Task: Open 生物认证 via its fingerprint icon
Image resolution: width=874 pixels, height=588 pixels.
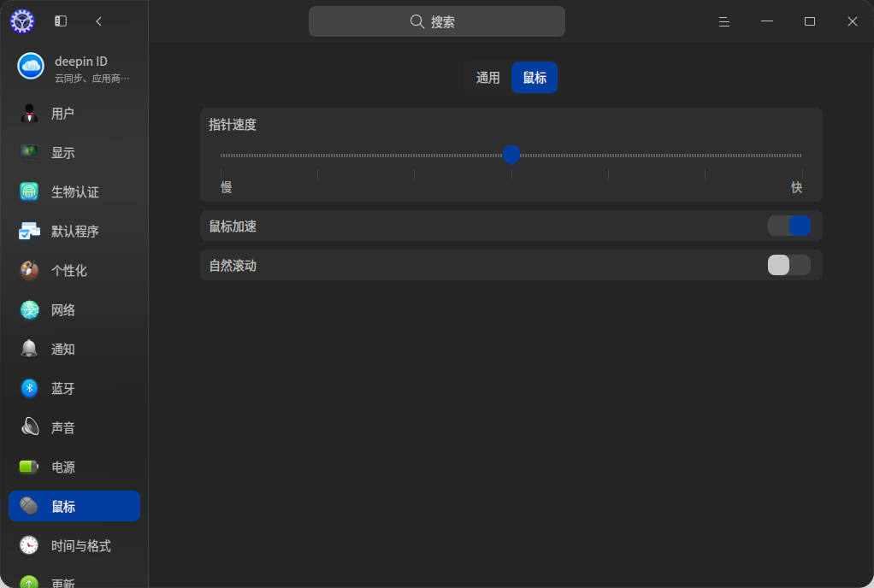Action: click(x=29, y=191)
